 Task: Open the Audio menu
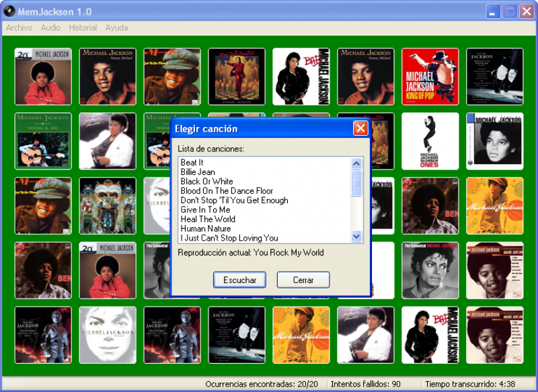click(x=50, y=28)
